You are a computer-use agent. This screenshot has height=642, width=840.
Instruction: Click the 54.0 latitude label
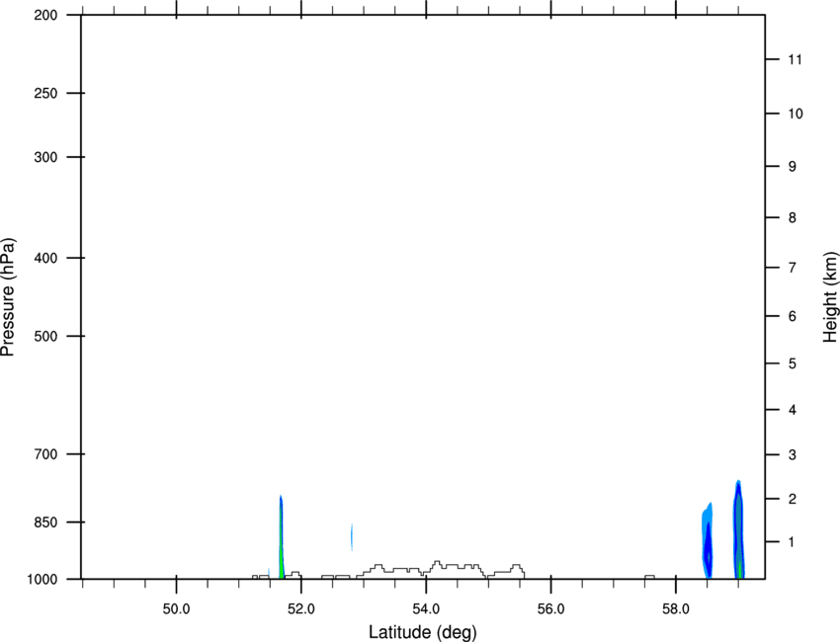[x=426, y=609]
